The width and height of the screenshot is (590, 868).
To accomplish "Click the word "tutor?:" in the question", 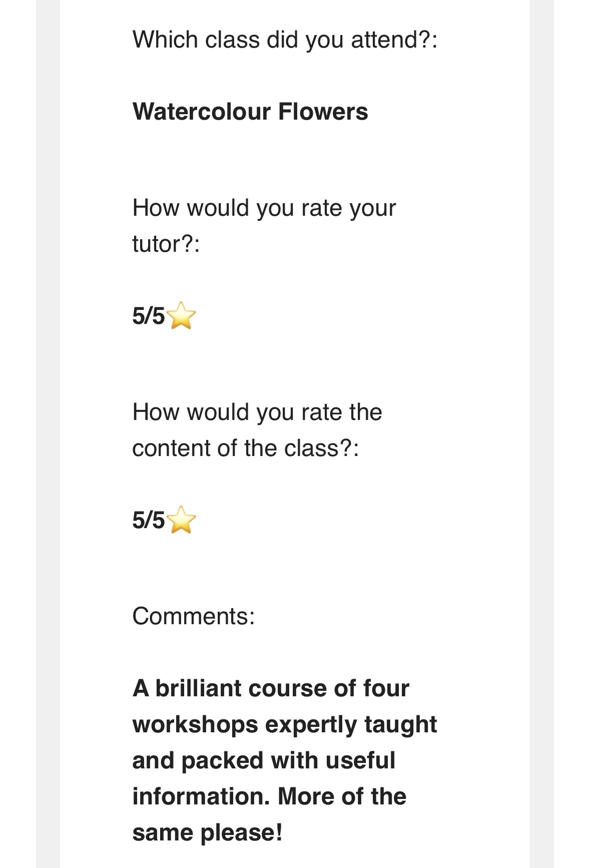I will [166, 244].
